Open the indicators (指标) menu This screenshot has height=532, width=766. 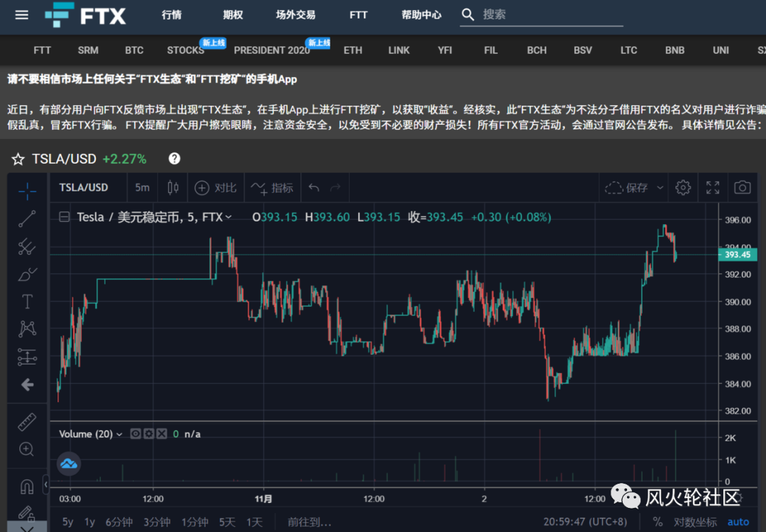pos(272,187)
